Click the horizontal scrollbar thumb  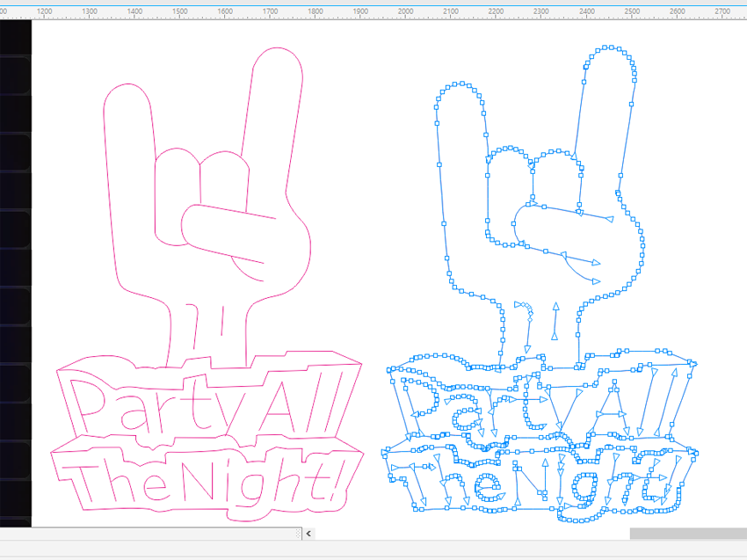(688, 534)
